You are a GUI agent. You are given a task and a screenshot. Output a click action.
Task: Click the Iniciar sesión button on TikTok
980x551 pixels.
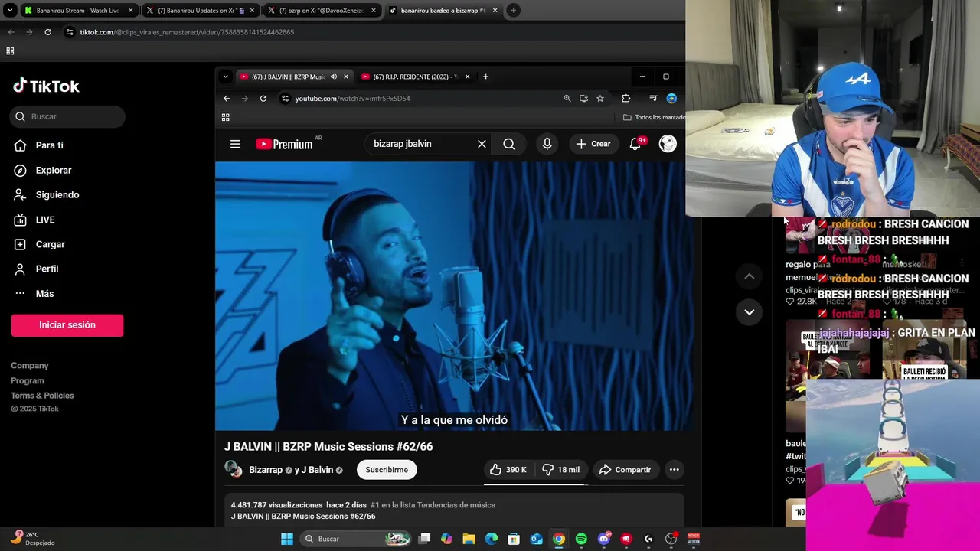coord(67,325)
